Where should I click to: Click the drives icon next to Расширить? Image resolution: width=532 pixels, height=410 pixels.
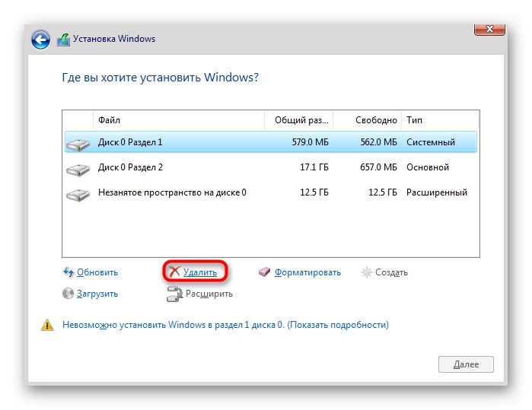tap(174, 294)
